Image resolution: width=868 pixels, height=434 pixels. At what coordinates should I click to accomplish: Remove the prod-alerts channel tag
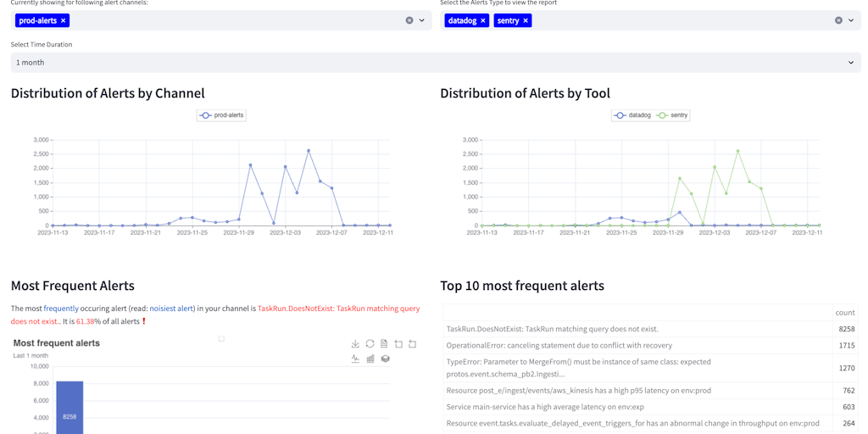(x=63, y=20)
